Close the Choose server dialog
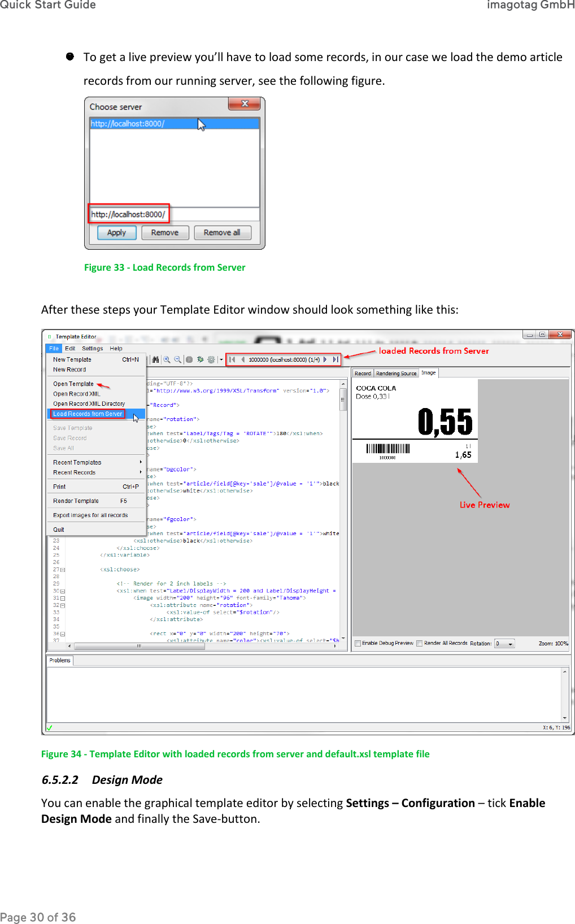575x924 pixels. click(245, 104)
